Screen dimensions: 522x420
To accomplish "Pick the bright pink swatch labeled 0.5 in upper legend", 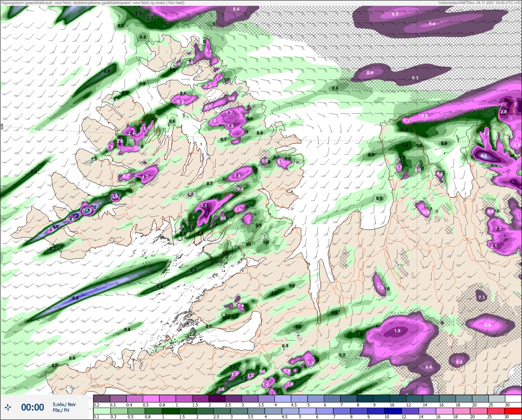I will pos(151,398).
